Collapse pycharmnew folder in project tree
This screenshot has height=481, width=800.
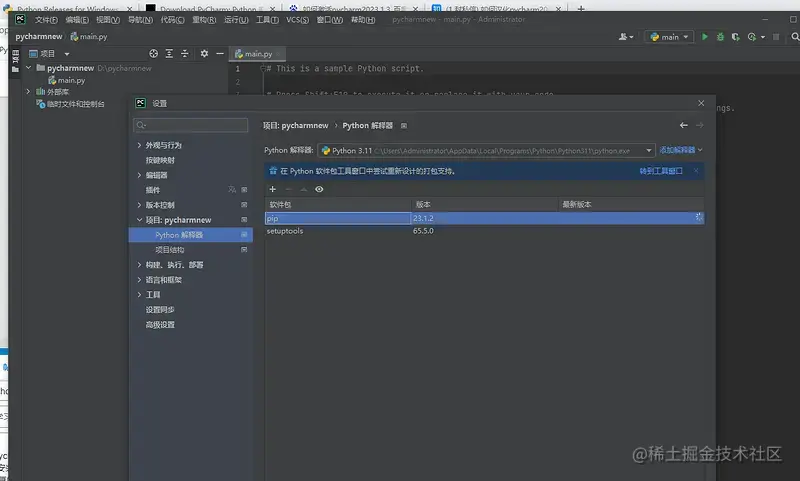tap(28, 68)
